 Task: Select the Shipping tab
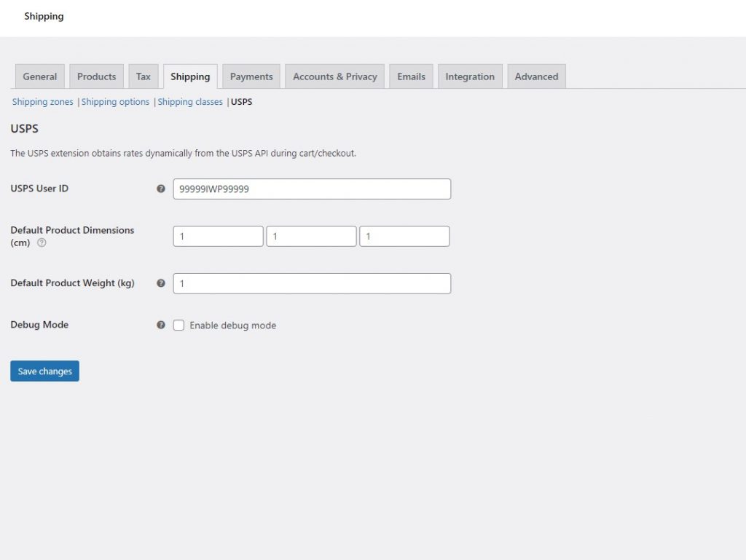[x=190, y=76]
